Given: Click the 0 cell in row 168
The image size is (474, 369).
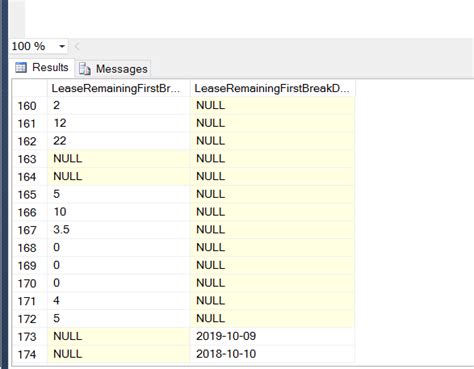Looking at the screenshot, I should pyautogui.click(x=118, y=248).
